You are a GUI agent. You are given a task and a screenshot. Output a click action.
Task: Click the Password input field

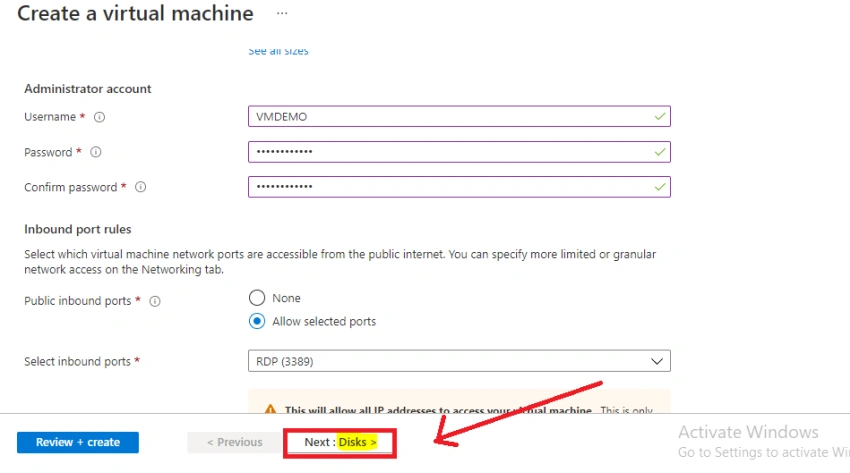pos(459,152)
